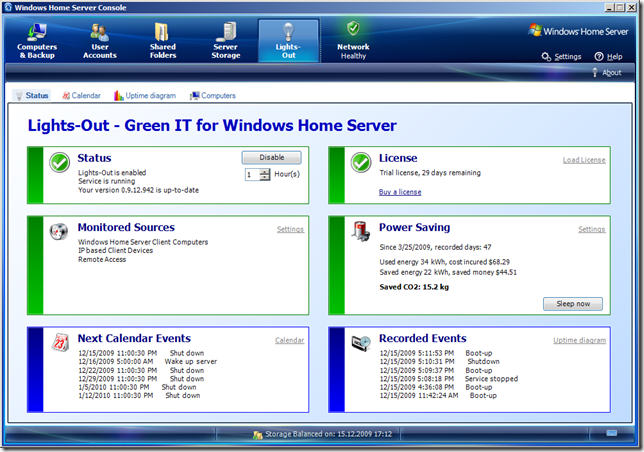Viewport: 644px width, 452px height.
Task: Click network icon in the status bar
Action: [x=612, y=433]
